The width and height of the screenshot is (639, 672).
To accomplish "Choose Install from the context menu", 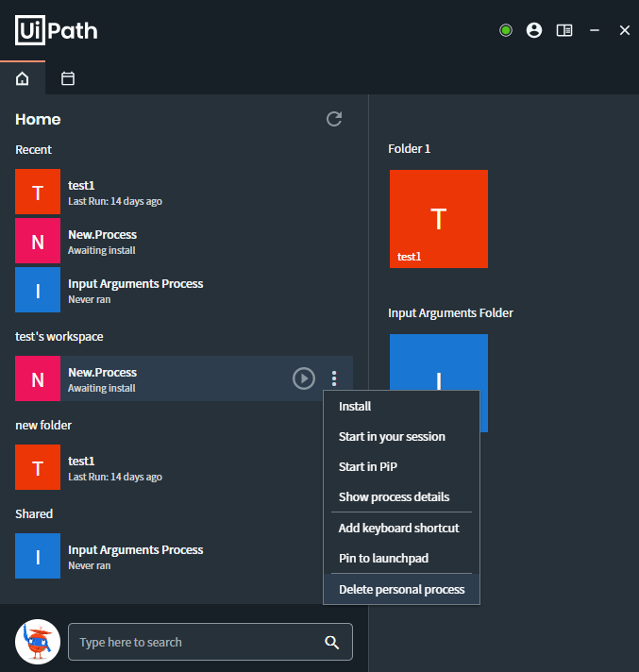I will (401, 406).
